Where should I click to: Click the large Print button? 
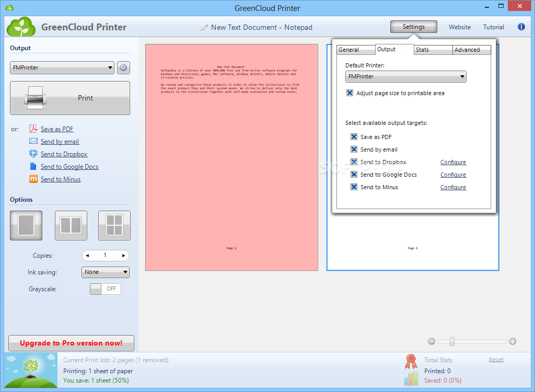(x=70, y=98)
